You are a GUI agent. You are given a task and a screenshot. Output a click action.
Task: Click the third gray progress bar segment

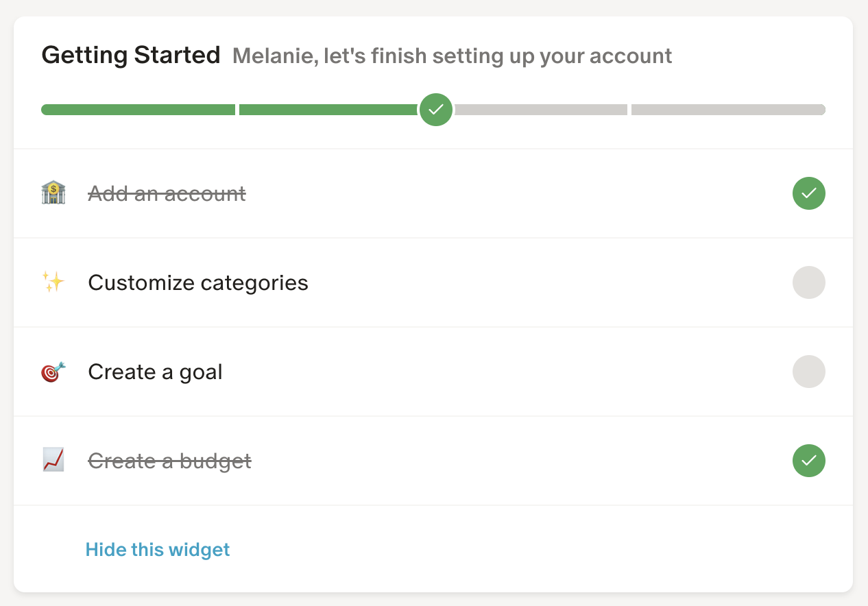(541, 110)
